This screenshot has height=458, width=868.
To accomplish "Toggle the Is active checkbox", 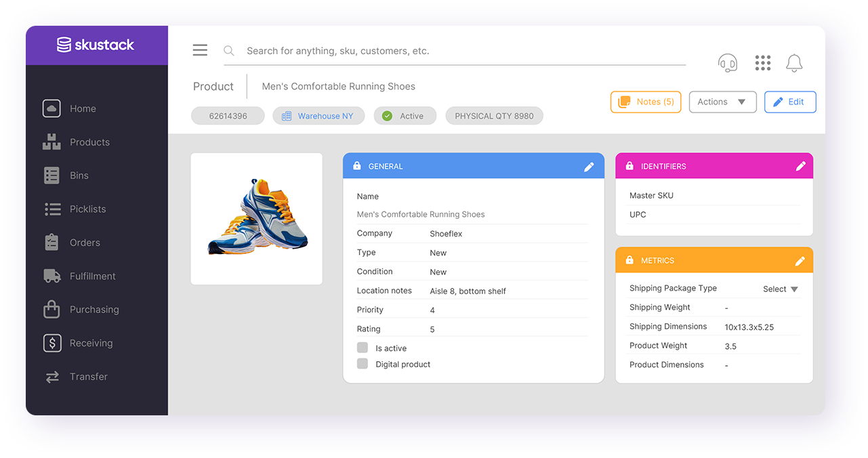I will (363, 348).
